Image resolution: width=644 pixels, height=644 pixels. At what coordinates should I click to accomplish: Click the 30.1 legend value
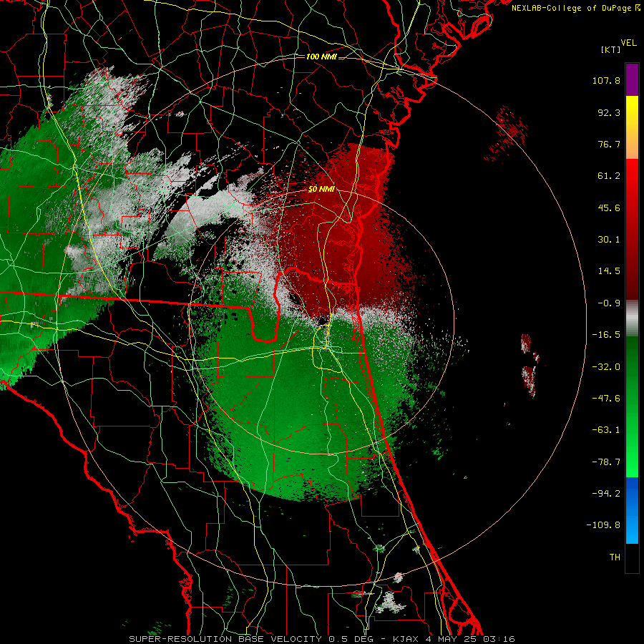609,240
